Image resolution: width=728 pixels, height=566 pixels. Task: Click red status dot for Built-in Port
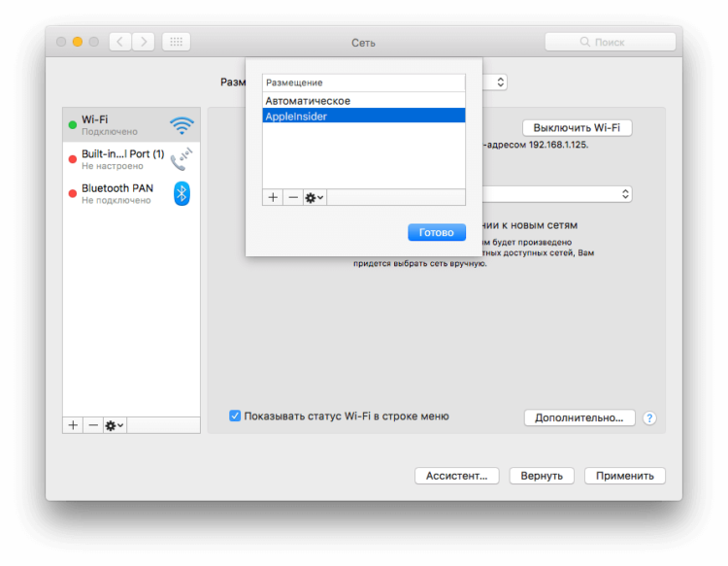(73, 159)
